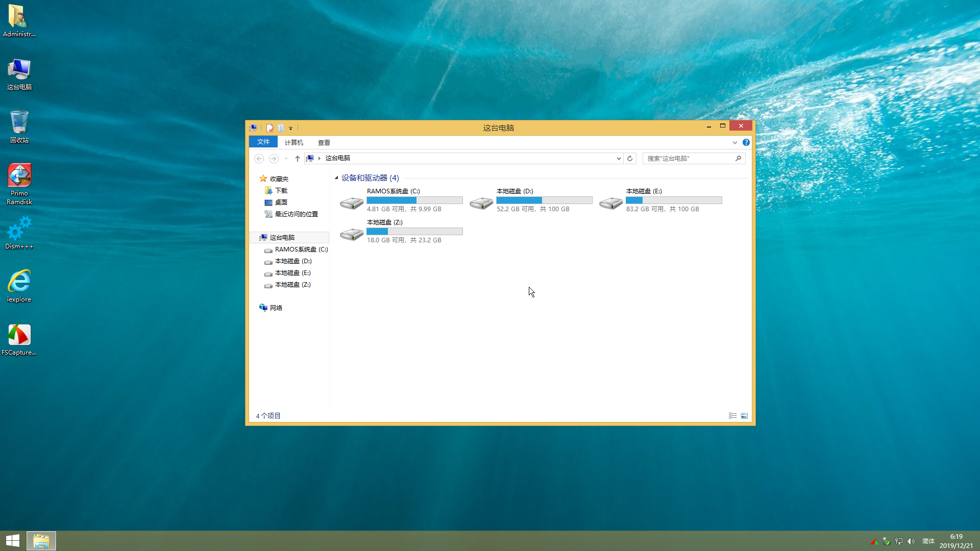
Task: Go up one level with the Up arrow
Action: pyautogui.click(x=298, y=159)
